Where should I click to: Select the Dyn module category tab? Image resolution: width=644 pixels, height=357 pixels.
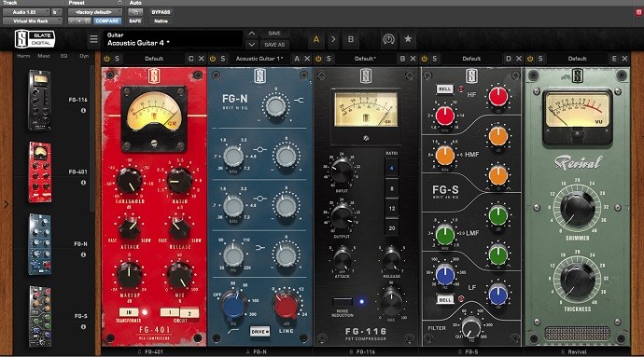84,56
